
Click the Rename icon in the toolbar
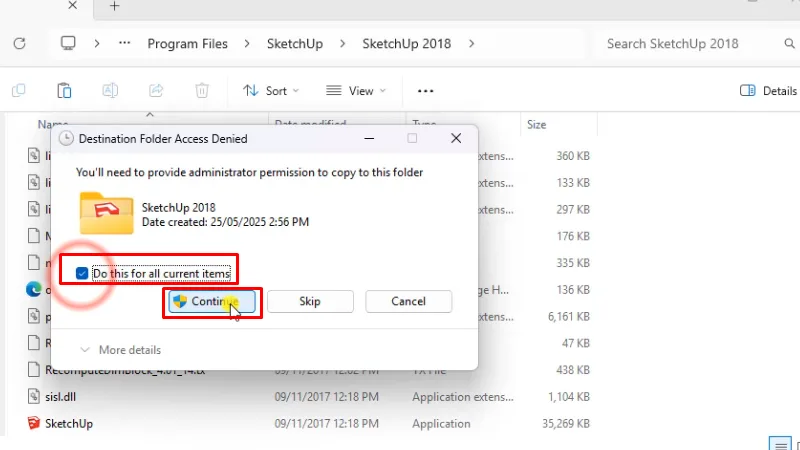[x=110, y=91]
